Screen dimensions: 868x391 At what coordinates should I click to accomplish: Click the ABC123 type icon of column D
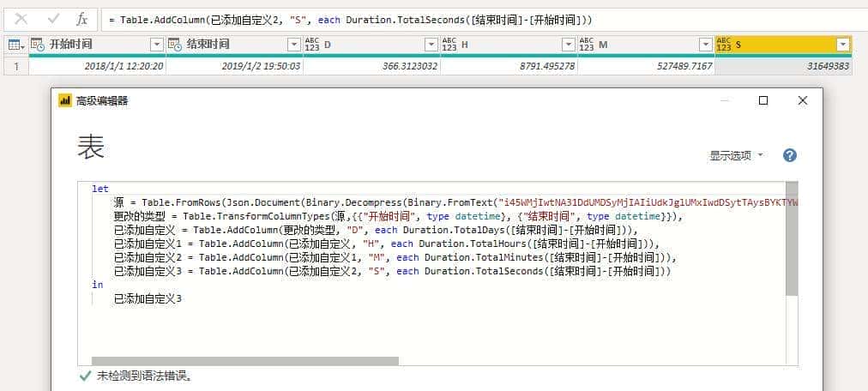(312, 45)
